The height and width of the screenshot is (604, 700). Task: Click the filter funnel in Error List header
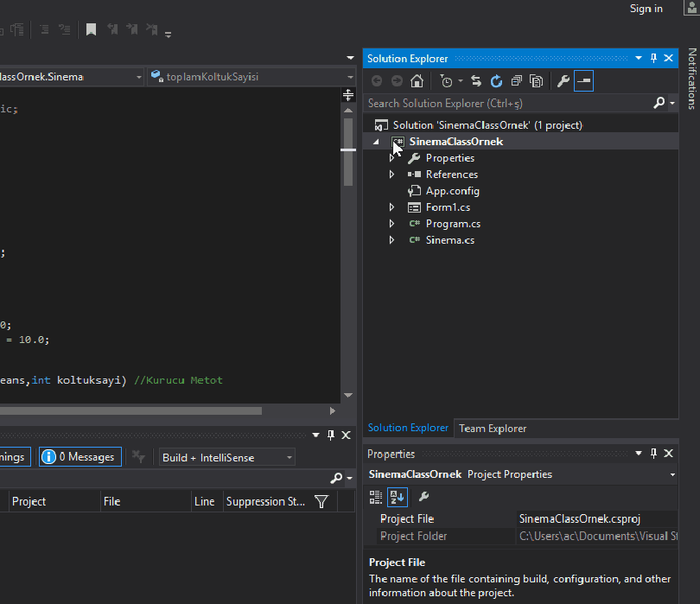point(321,501)
